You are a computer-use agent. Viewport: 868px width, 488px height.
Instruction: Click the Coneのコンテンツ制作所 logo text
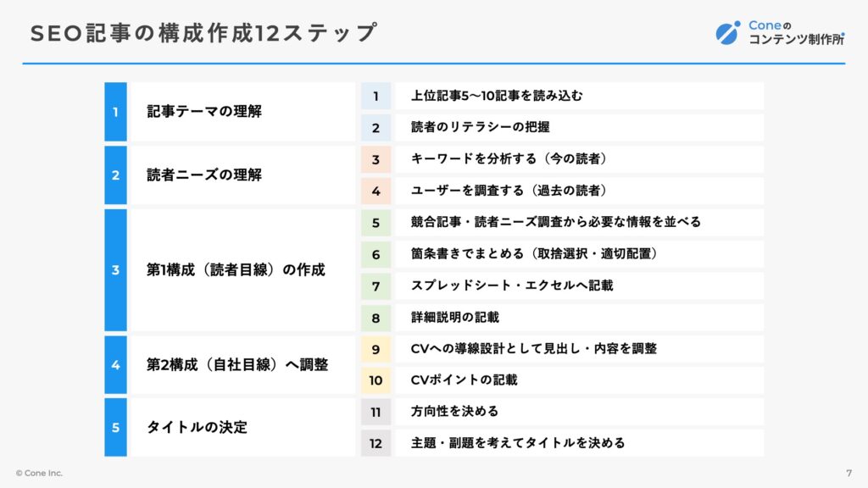pos(797,33)
